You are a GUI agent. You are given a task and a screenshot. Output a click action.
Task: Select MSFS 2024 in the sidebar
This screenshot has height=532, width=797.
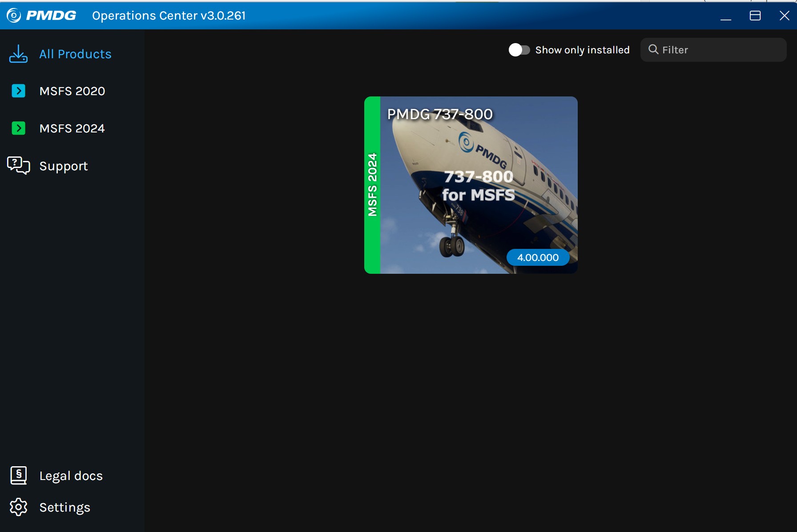[x=72, y=128]
